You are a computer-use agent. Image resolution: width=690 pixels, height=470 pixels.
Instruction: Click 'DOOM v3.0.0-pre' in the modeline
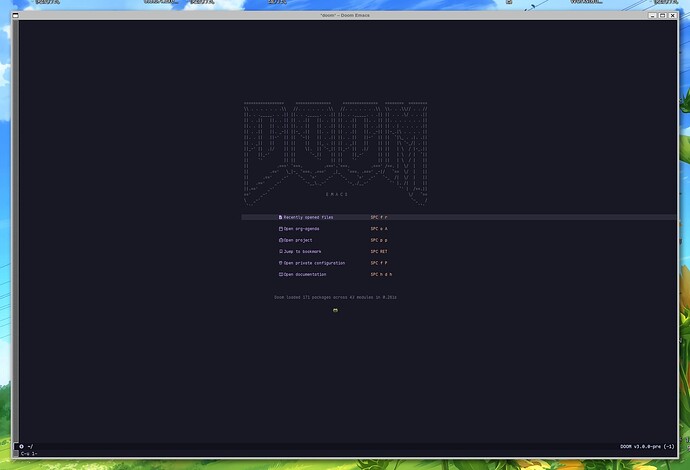641,446
